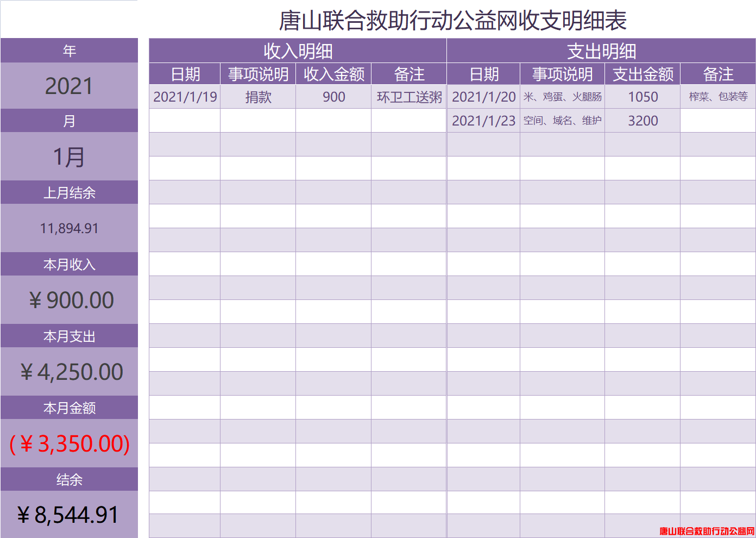756x538 pixels.
Task: Select the expense amount cell 3200
Action: pyautogui.click(x=642, y=121)
